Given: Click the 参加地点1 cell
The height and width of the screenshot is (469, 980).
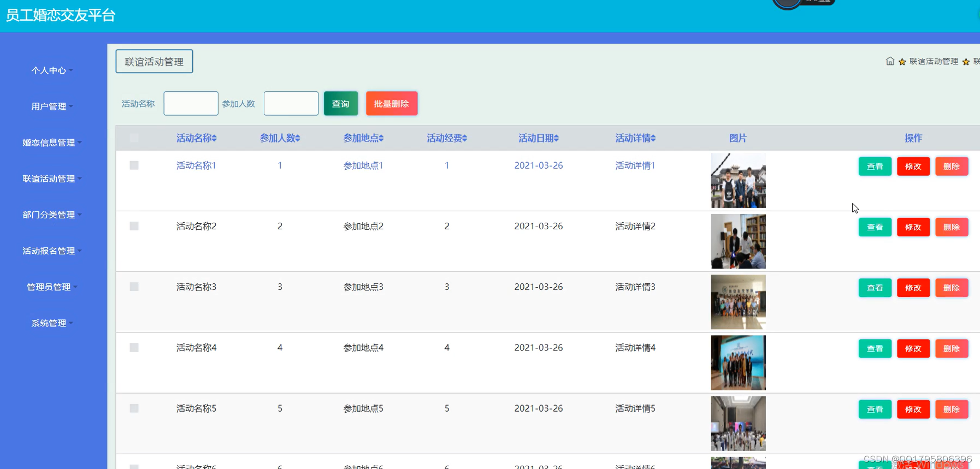Looking at the screenshot, I should point(363,165).
